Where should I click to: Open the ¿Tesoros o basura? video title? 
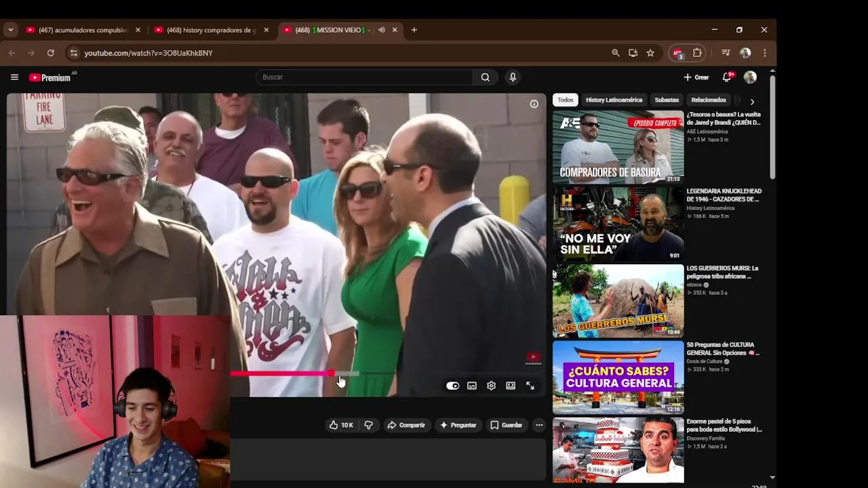pos(724,119)
